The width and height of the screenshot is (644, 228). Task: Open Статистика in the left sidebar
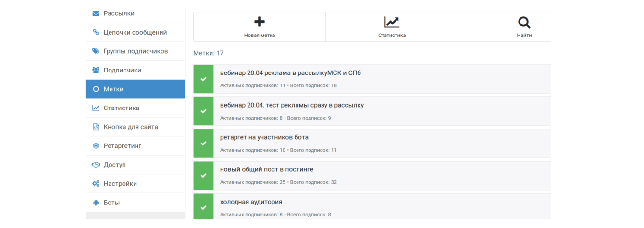tap(121, 108)
